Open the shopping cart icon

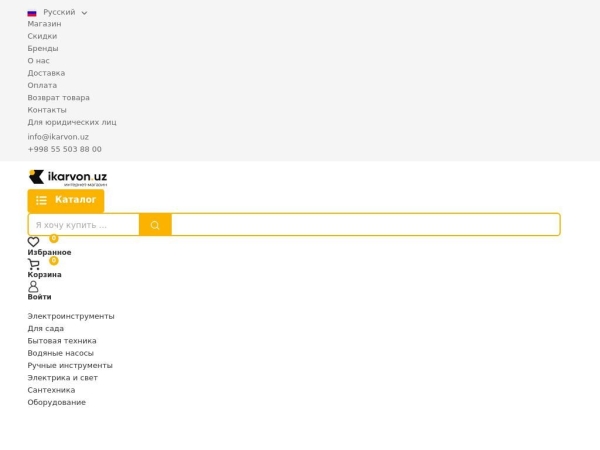(33, 264)
